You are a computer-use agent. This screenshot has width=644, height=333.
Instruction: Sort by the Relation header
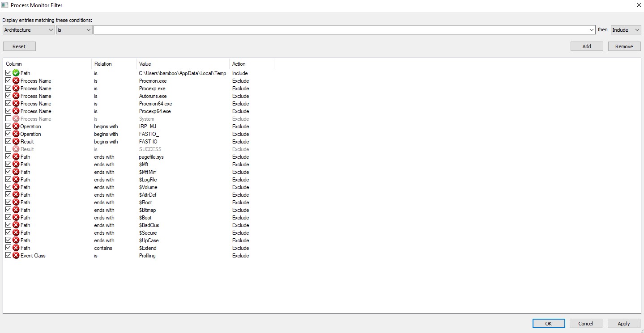pyautogui.click(x=114, y=64)
